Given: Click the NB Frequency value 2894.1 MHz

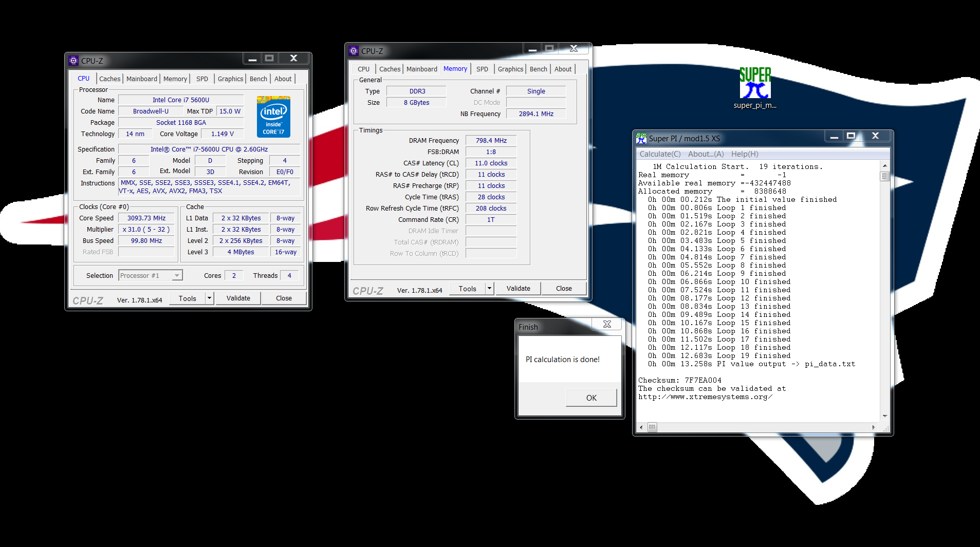Looking at the screenshot, I should [536, 114].
